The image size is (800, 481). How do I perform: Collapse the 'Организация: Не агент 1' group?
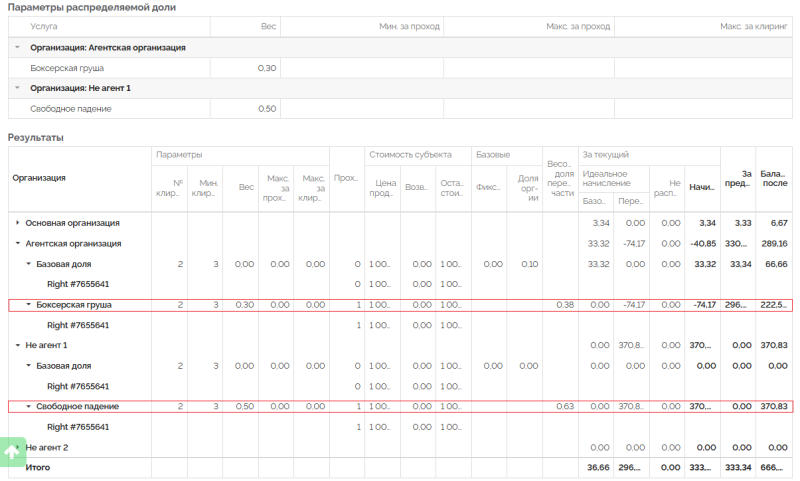(18, 88)
